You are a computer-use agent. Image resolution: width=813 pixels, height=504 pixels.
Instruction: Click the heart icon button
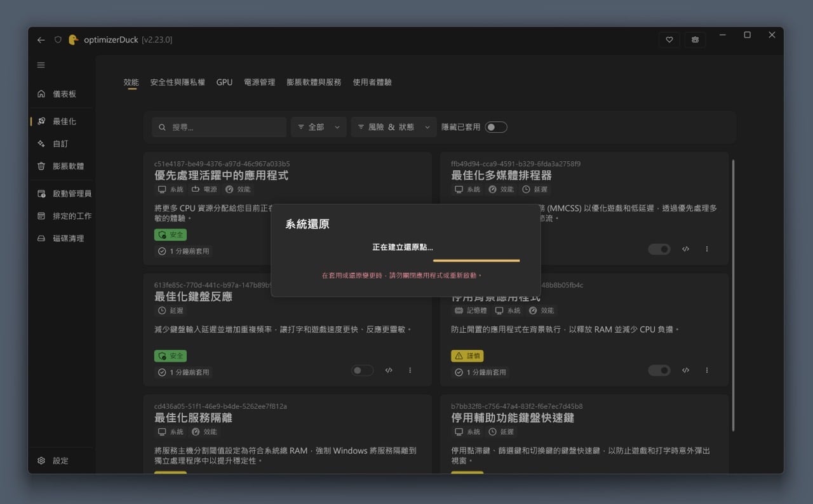[x=669, y=39]
